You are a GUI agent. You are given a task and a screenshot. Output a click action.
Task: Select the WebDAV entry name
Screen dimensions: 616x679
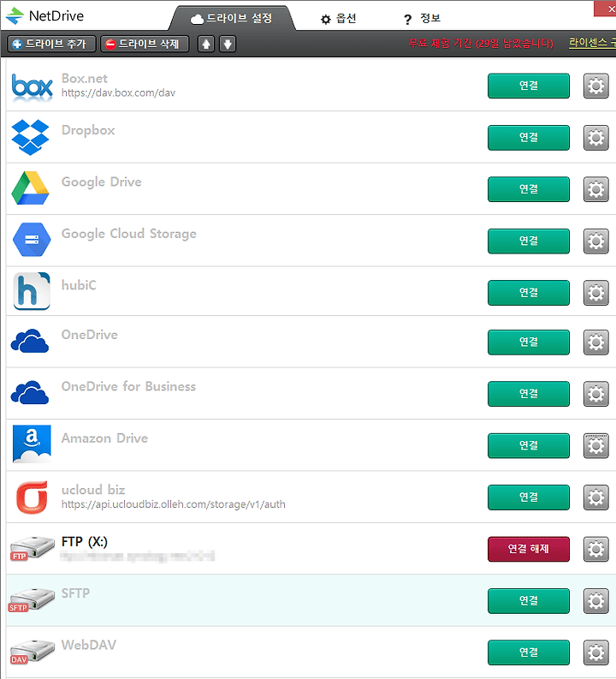click(89, 646)
